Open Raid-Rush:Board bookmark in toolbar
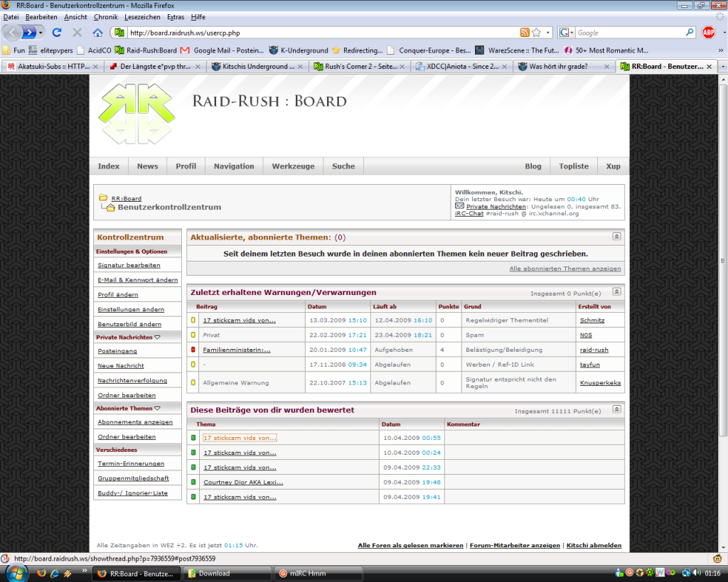 (146, 50)
